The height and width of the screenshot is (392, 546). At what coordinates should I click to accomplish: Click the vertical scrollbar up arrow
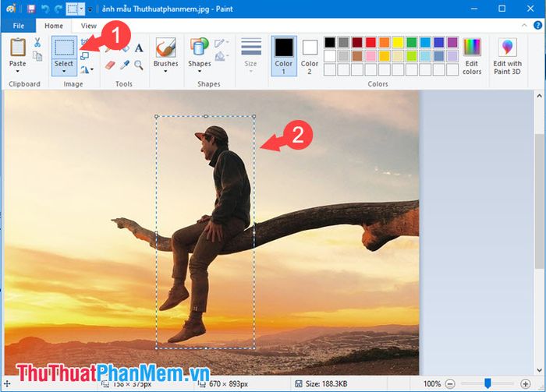(x=540, y=96)
